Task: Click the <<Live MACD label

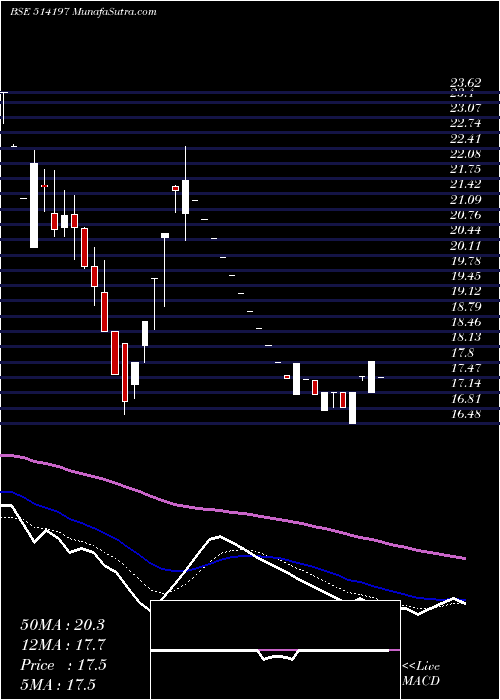Action: (421, 674)
